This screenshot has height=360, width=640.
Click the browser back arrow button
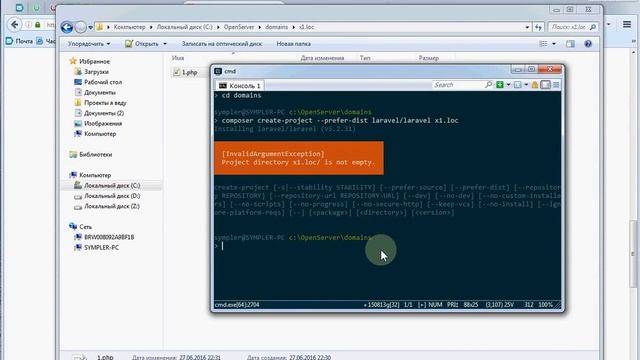14,25
